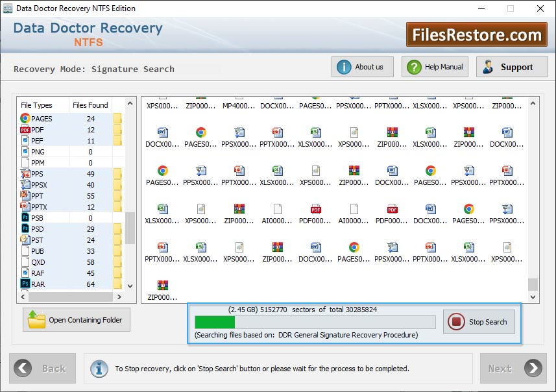
Task: Click the folder icon in the PPT row
Action: 118,196
